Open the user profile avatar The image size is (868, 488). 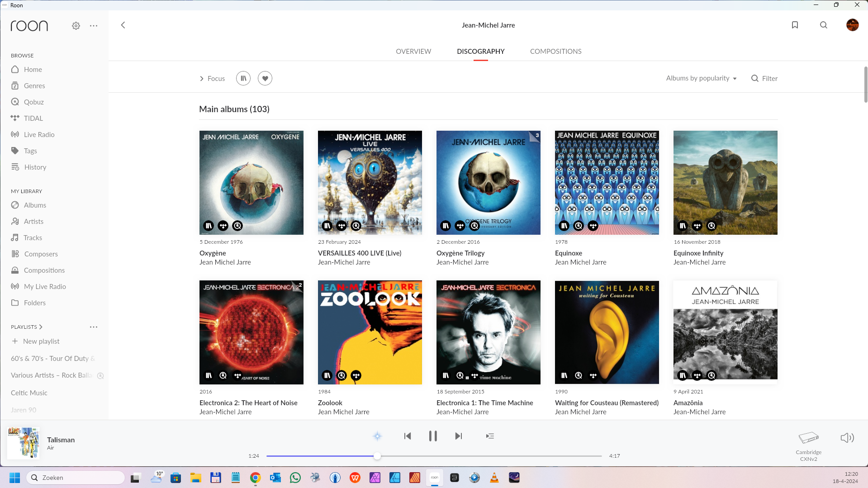852,25
